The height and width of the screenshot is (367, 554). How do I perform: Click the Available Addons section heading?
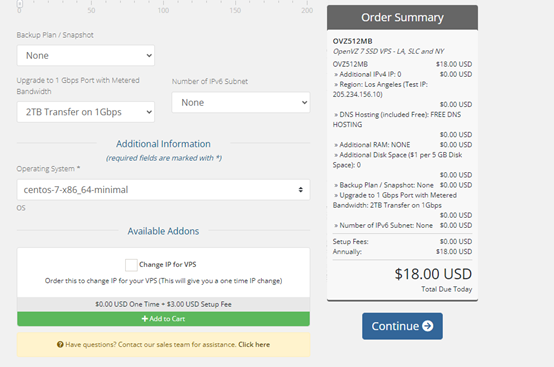pyautogui.click(x=163, y=231)
